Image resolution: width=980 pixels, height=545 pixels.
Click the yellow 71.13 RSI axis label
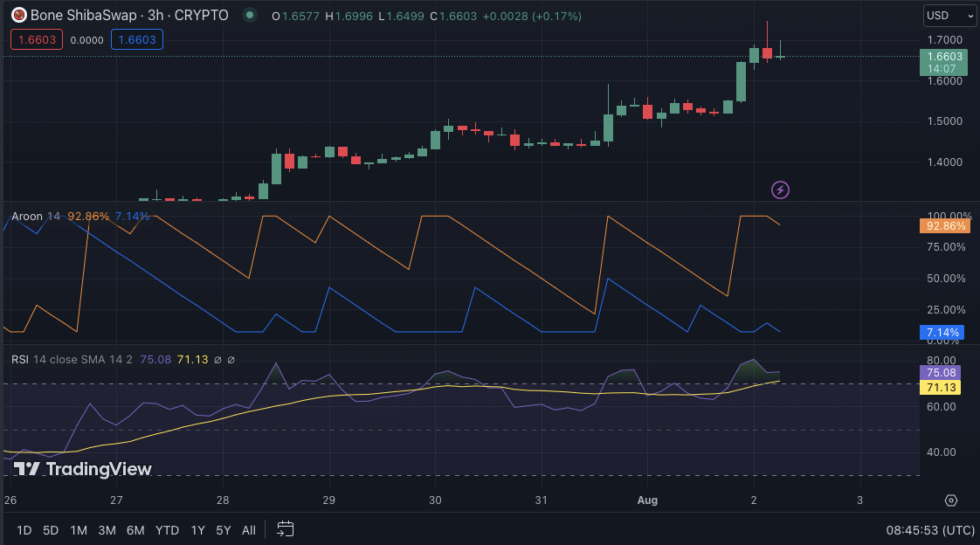940,388
